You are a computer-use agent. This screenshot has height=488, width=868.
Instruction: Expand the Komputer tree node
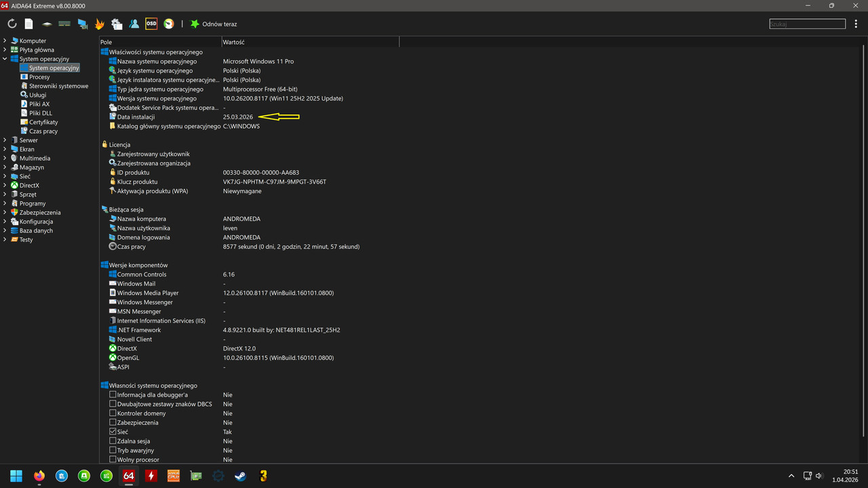click(x=5, y=41)
